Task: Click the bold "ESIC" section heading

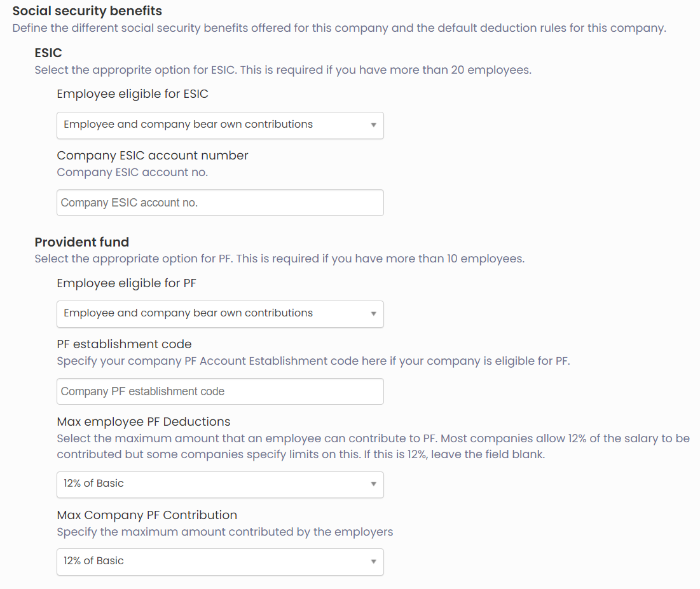Action: 48,53
